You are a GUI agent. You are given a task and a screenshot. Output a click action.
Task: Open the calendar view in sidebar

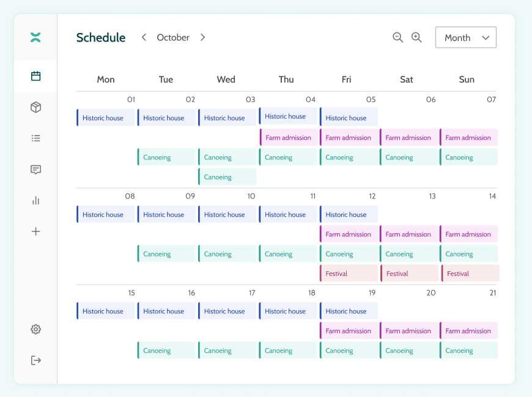click(35, 76)
